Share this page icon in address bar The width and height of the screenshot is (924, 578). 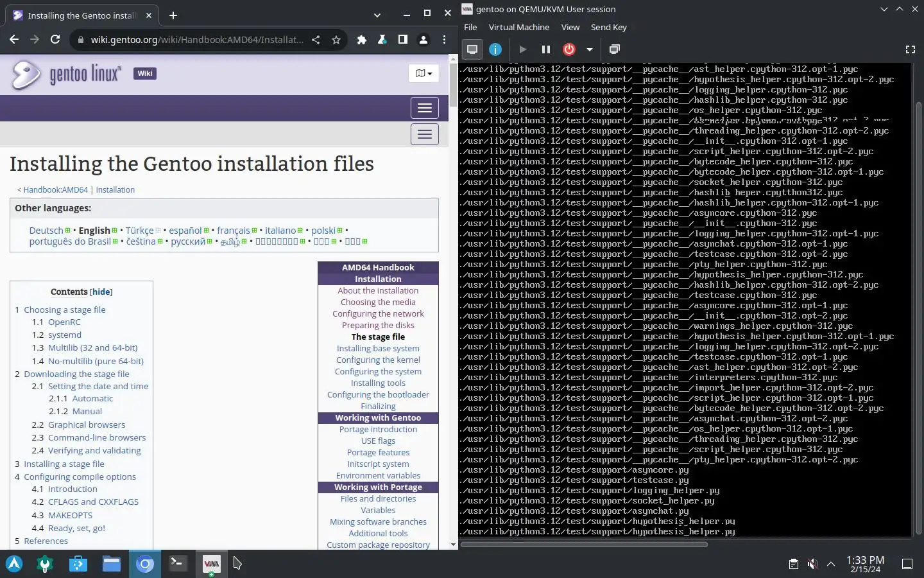point(316,40)
